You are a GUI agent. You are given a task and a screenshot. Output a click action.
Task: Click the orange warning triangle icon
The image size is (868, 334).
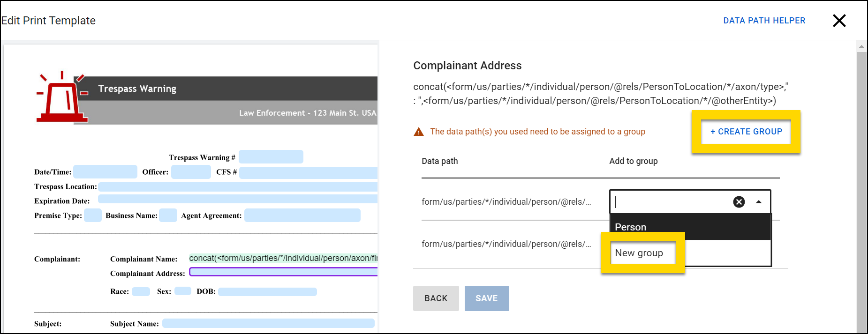(418, 132)
